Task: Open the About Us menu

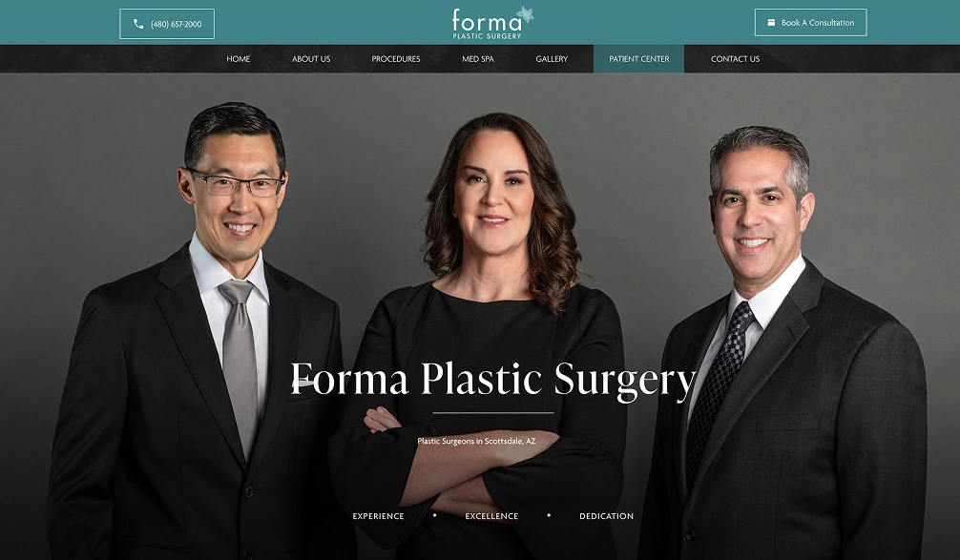Action: (311, 59)
